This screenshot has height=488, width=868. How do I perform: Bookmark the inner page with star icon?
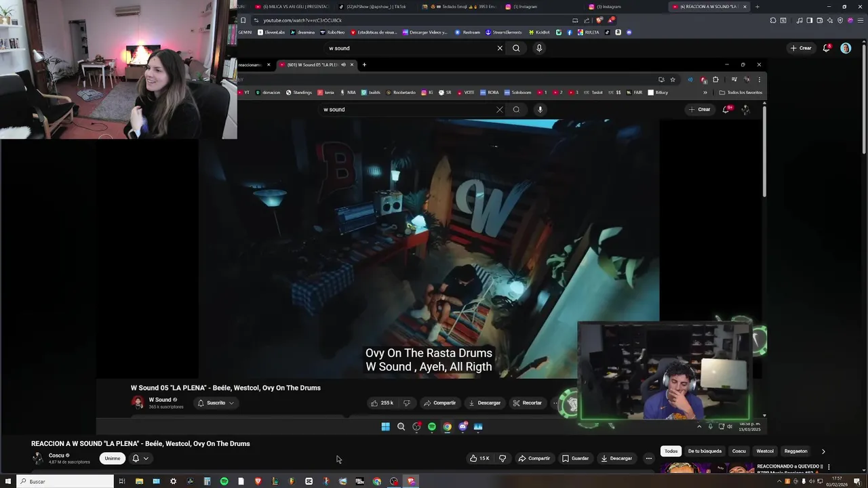[673, 79]
